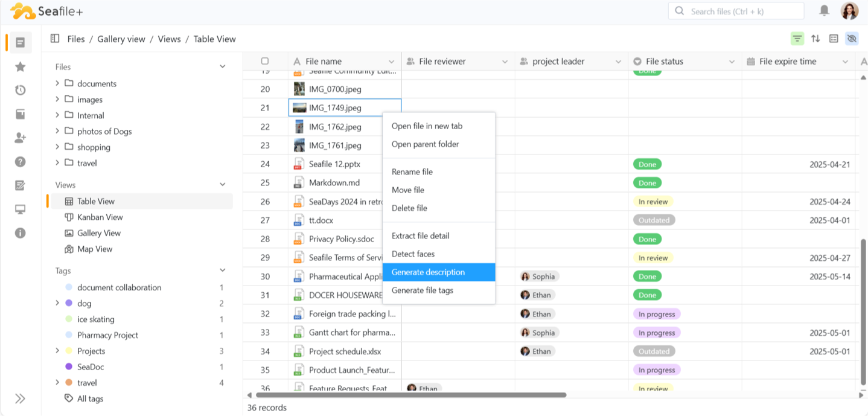Open the File status column dropdown
Image resolution: width=868 pixels, height=416 pixels.
coord(732,62)
